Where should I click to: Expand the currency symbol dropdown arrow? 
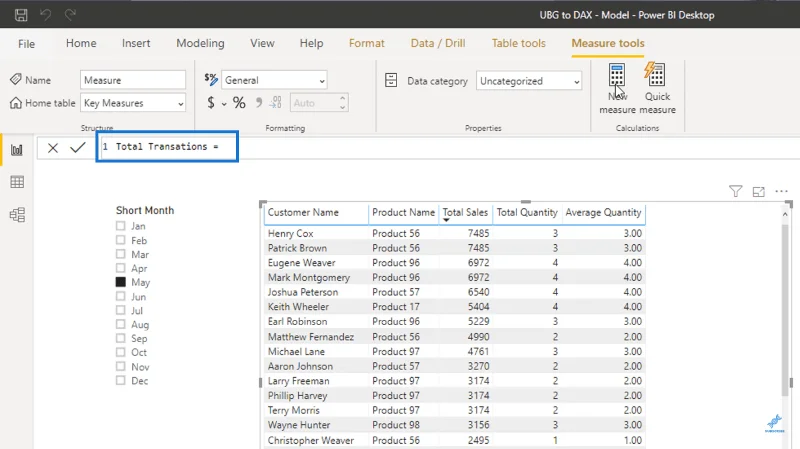pyautogui.click(x=224, y=104)
